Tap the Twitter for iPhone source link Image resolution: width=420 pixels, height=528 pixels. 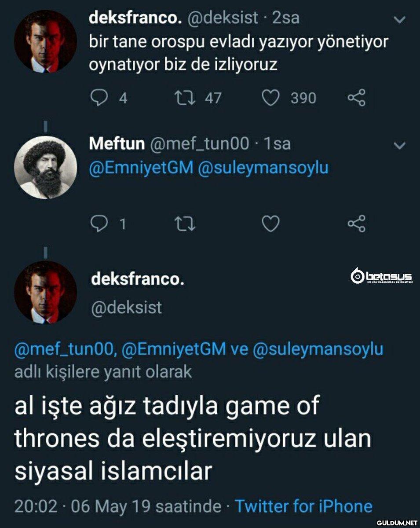[304, 506]
